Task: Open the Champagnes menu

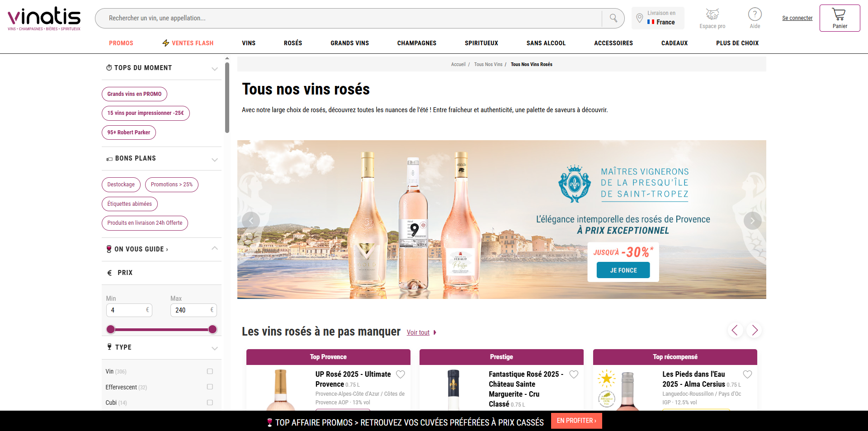Action: pyautogui.click(x=417, y=43)
